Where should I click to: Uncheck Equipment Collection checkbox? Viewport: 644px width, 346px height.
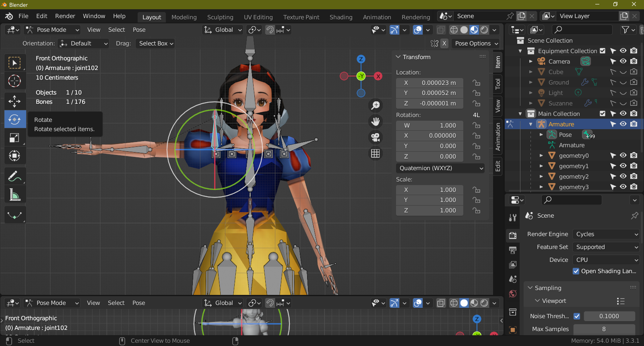pos(603,51)
